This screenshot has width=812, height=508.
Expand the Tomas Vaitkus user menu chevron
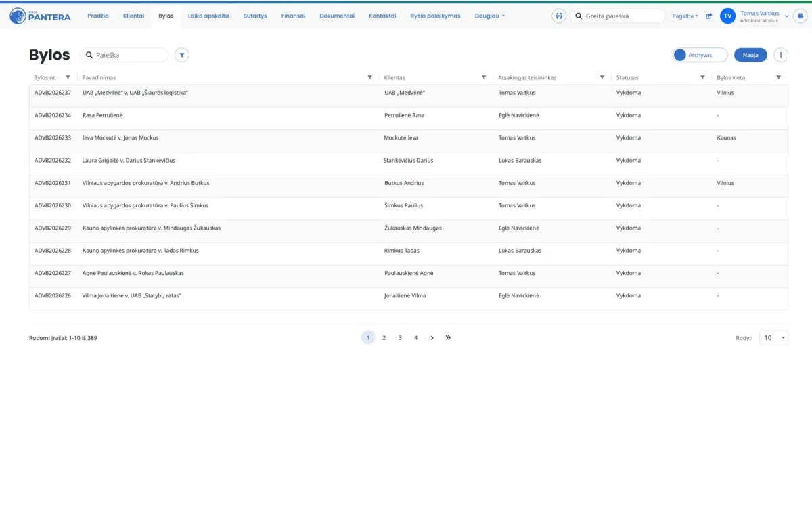pos(786,16)
